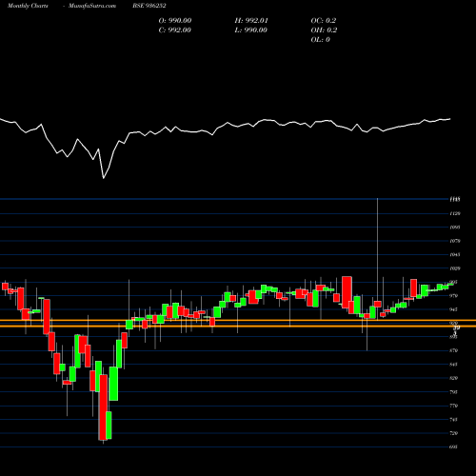Viewport: 476px width, 476px height.
Task: Click the 'Monthly Charts' title text
Action: point(28,6)
